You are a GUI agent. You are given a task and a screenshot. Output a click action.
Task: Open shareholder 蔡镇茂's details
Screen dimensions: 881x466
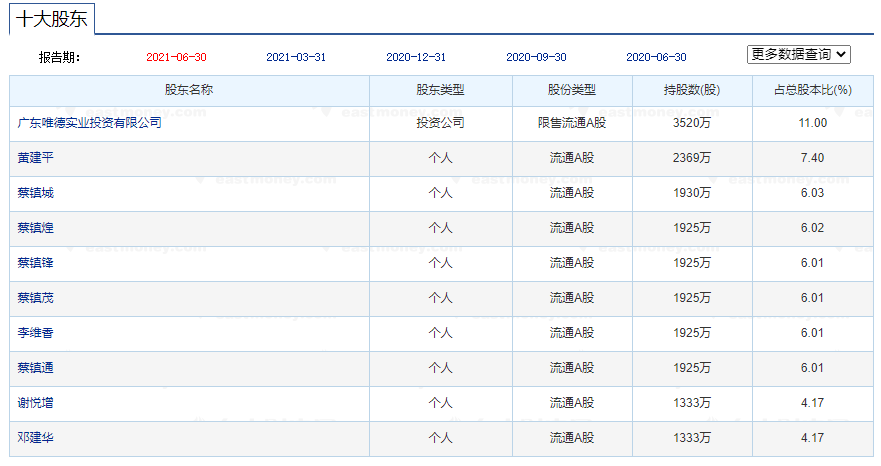(35, 298)
